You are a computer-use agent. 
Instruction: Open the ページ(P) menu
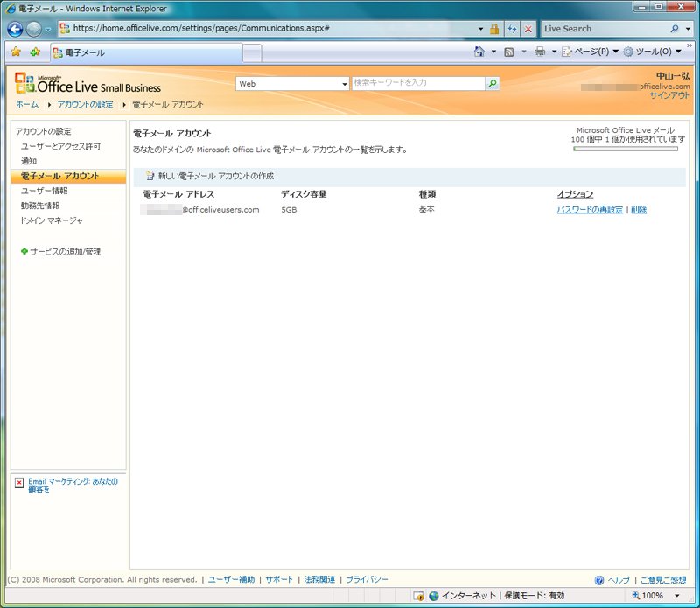pyautogui.click(x=590, y=52)
